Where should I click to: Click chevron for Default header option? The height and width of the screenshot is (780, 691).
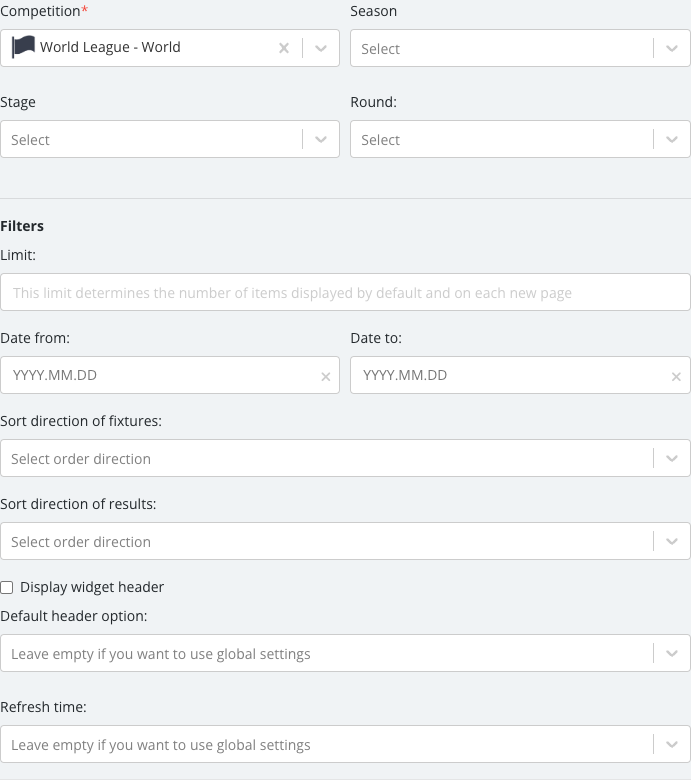(x=672, y=653)
